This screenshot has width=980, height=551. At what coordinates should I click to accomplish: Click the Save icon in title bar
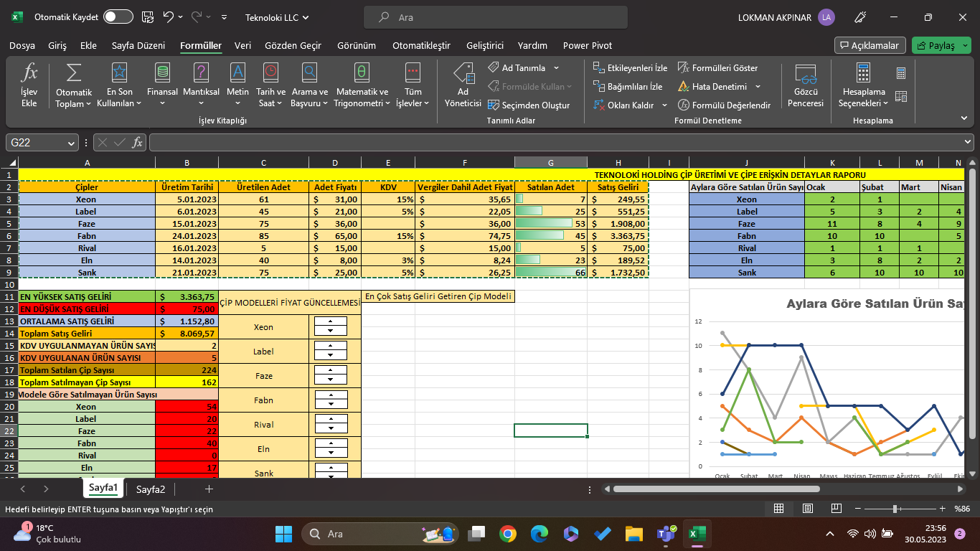(148, 17)
